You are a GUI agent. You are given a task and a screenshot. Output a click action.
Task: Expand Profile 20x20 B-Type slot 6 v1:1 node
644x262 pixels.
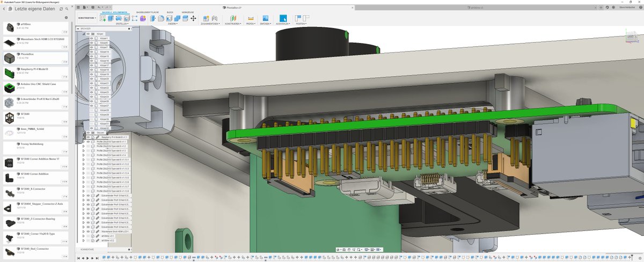click(84, 142)
